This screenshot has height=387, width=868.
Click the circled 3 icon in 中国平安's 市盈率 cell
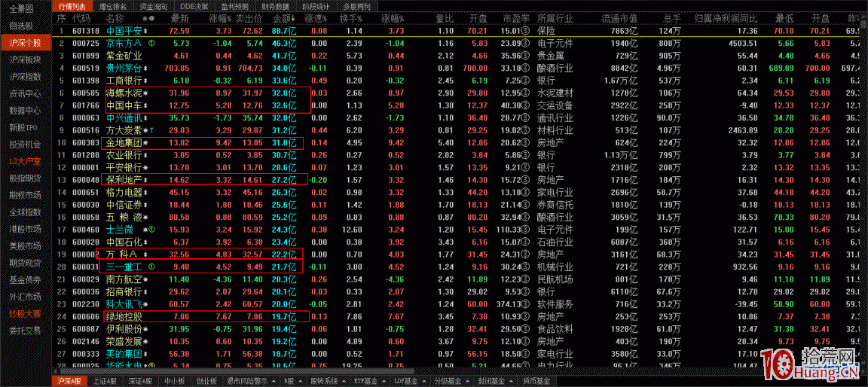(x=524, y=32)
